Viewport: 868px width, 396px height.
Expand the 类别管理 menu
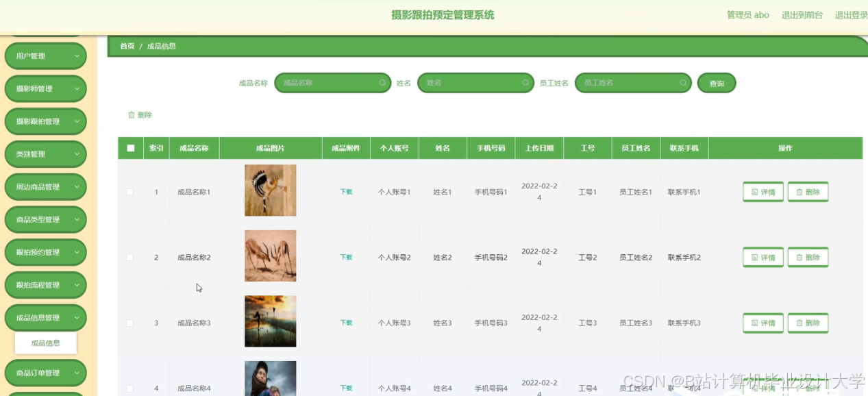pos(46,154)
